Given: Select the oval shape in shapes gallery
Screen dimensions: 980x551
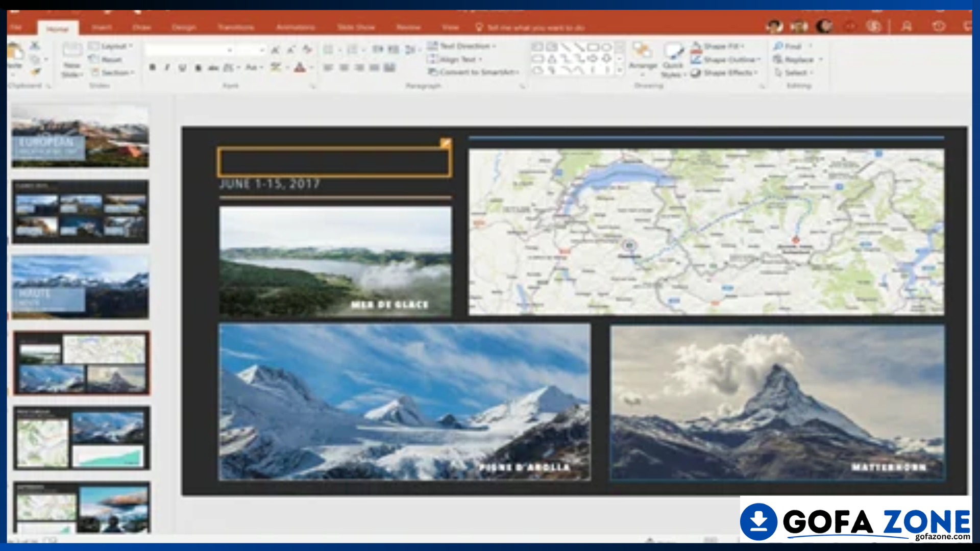Looking at the screenshot, I should point(606,47).
